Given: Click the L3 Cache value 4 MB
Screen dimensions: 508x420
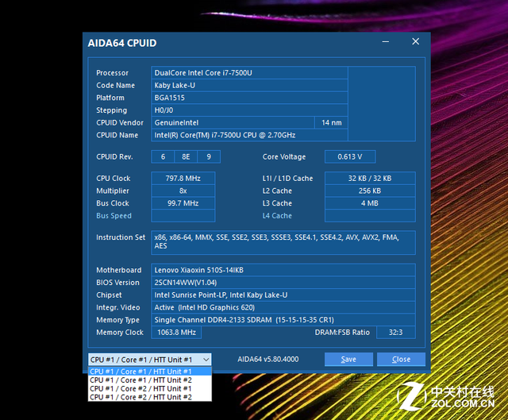Looking at the screenshot, I should (x=370, y=203).
